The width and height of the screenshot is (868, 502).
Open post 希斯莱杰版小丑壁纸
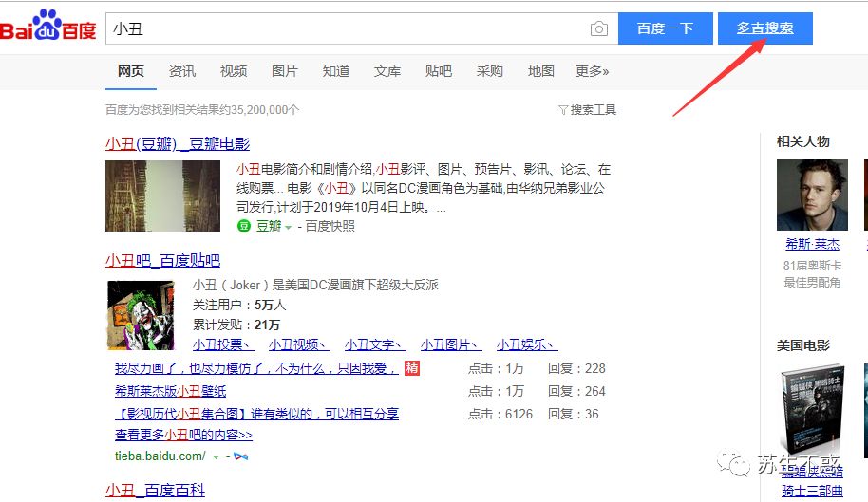pyautogui.click(x=171, y=391)
